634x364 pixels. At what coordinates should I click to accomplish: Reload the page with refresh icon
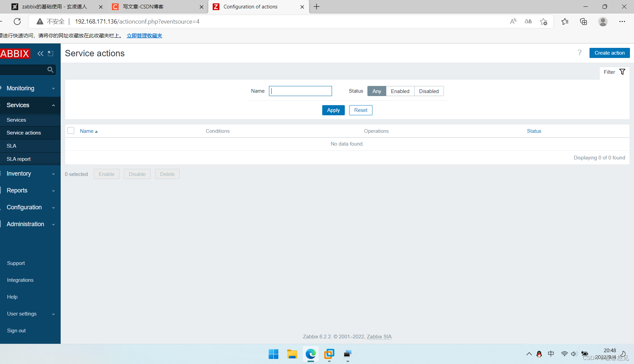17,22
